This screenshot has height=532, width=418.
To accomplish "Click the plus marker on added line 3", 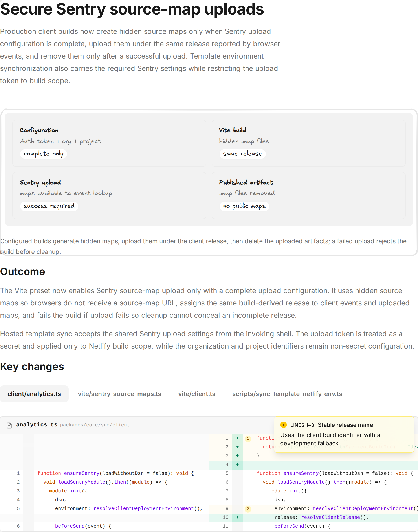I will [x=237, y=456].
